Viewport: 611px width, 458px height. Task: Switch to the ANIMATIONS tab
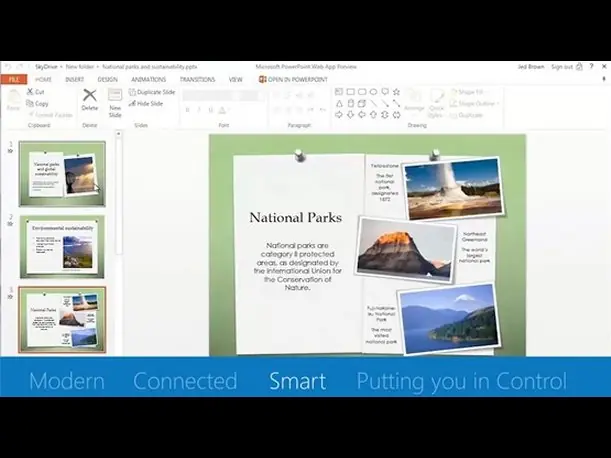[x=149, y=79]
